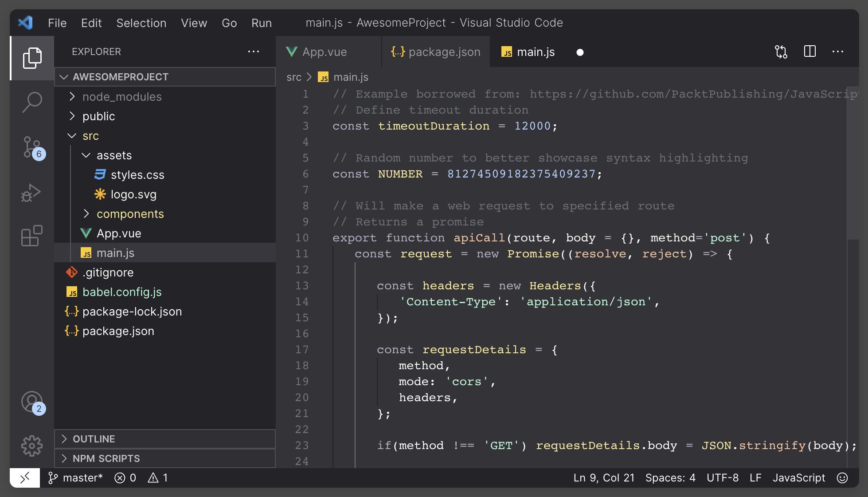Open the Manage settings gear icon
The height and width of the screenshot is (497, 868).
click(x=32, y=446)
